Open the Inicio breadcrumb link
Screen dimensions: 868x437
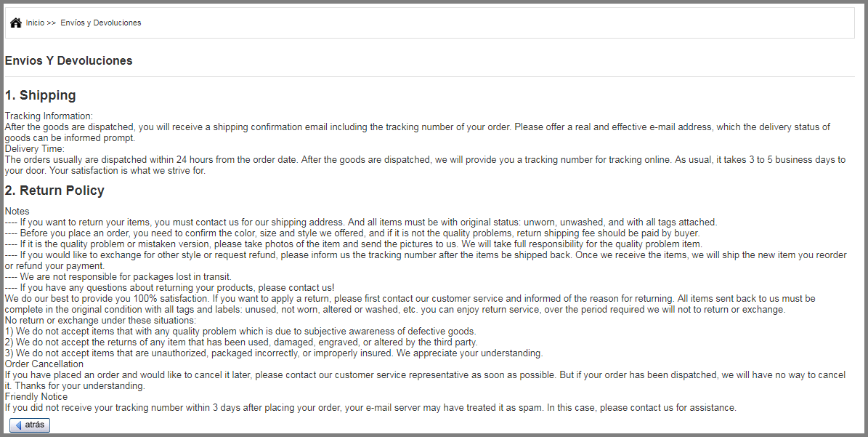(35, 23)
